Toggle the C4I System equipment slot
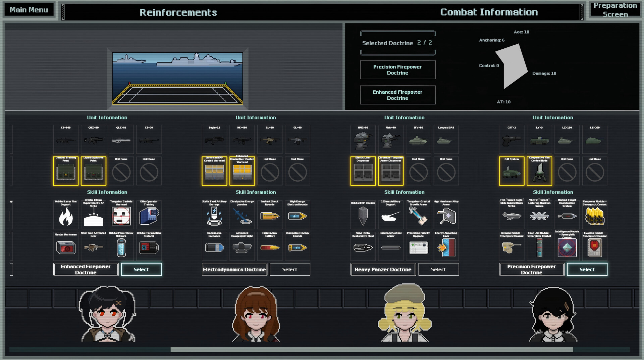 (x=512, y=171)
